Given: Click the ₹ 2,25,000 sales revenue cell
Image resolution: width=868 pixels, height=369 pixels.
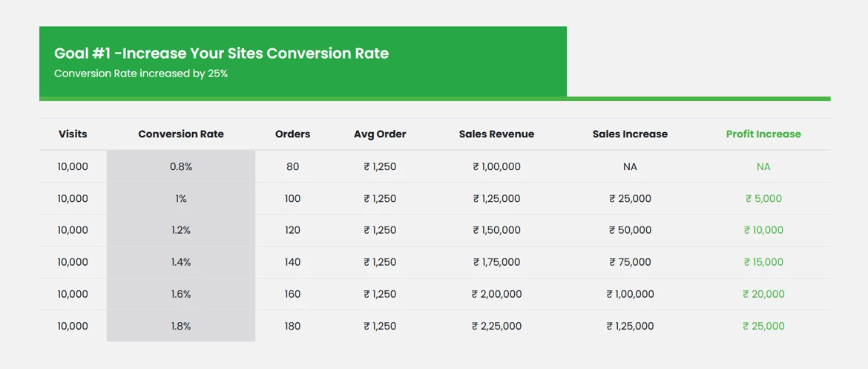Looking at the screenshot, I should point(496,326).
